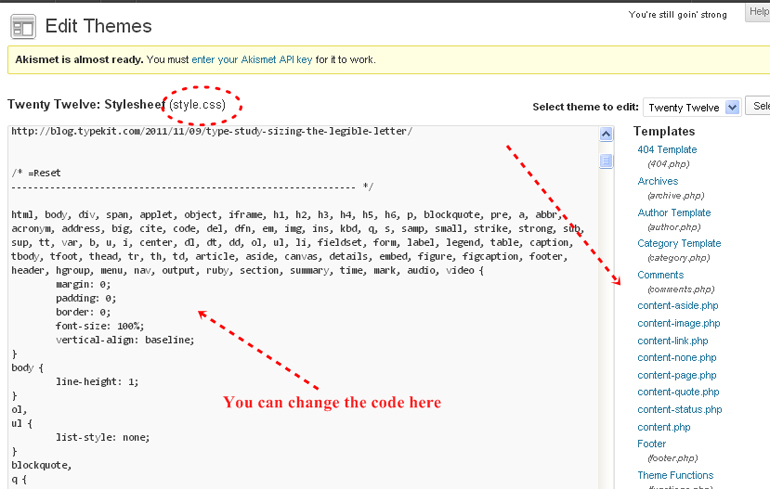This screenshot has width=770, height=489.
Task: Open the Footer template
Action: [x=652, y=444]
